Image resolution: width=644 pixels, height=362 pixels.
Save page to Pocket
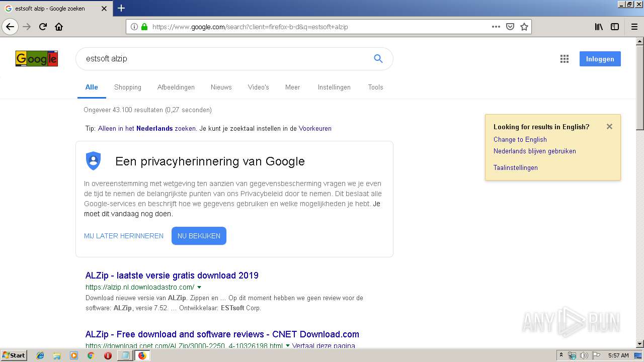510,27
